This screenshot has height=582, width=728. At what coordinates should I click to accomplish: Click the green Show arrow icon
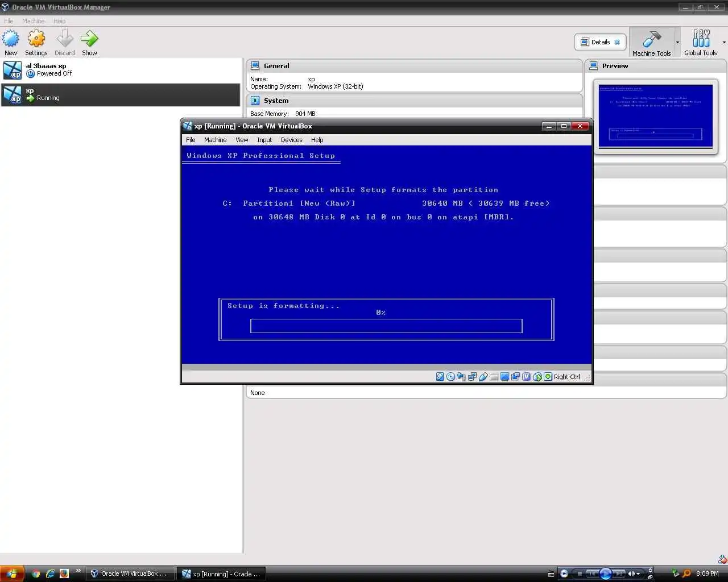[x=89, y=39]
